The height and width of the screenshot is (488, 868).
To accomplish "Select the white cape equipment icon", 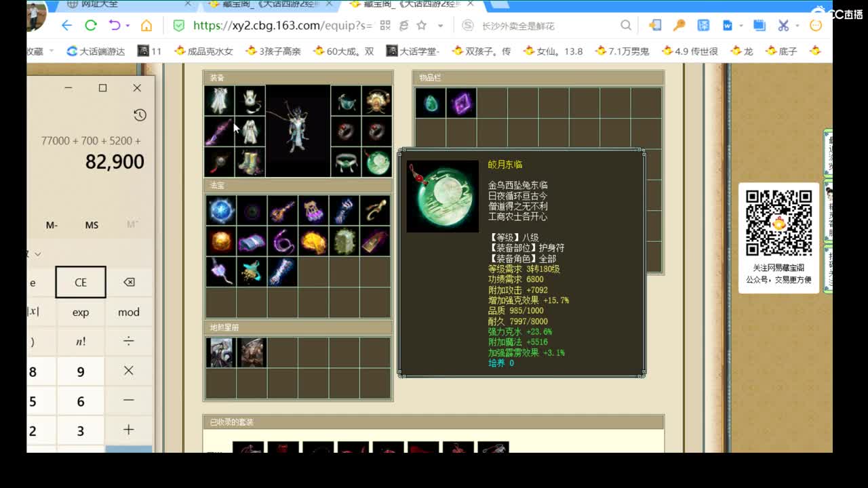I will pyautogui.click(x=220, y=101).
